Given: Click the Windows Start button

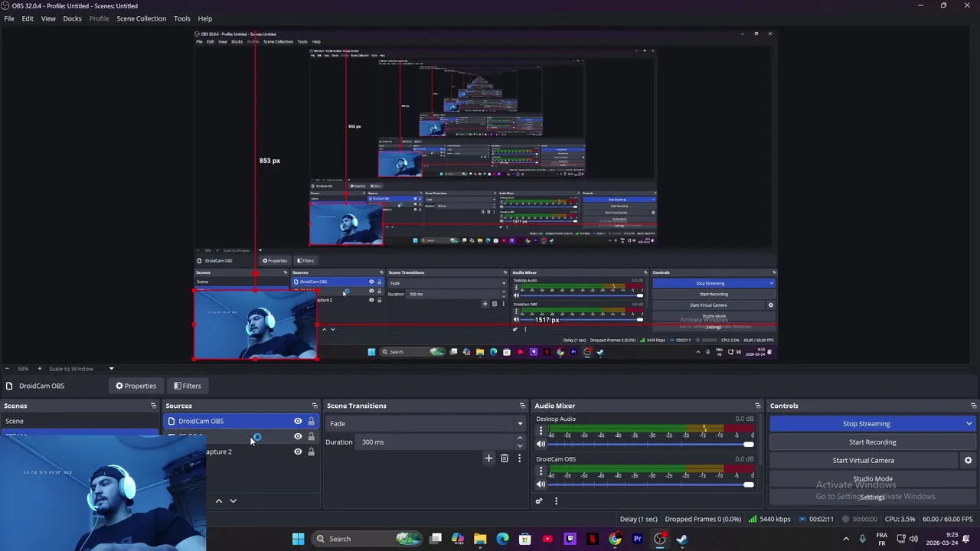Looking at the screenshot, I should 298,539.
